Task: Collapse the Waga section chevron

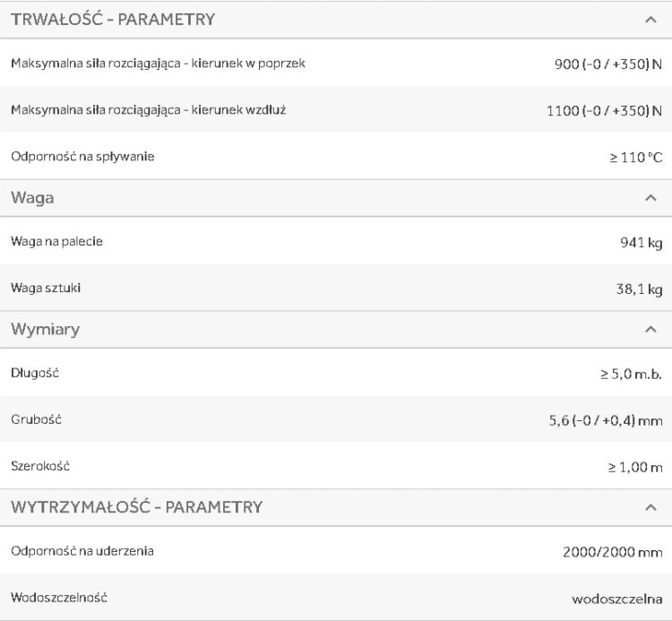Action: click(650, 198)
